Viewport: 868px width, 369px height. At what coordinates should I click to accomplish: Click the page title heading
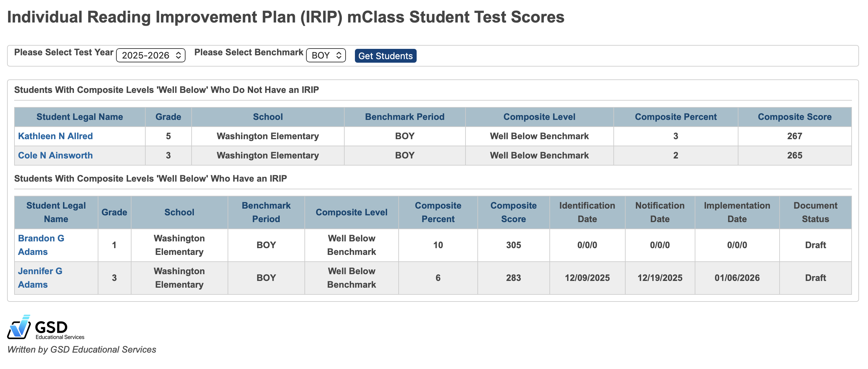tap(286, 17)
